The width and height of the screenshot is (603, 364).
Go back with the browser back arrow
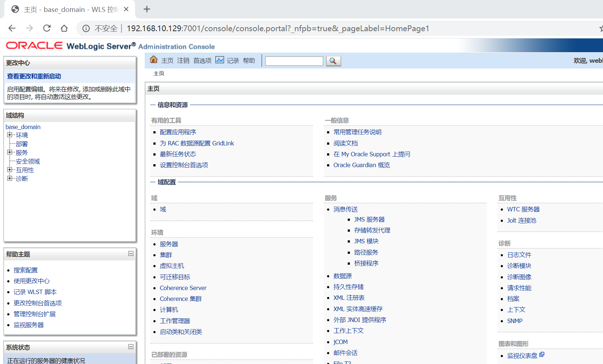pos(12,28)
